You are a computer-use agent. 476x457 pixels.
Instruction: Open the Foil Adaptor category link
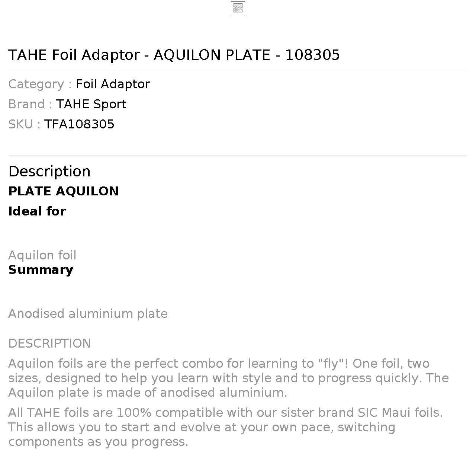(113, 84)
